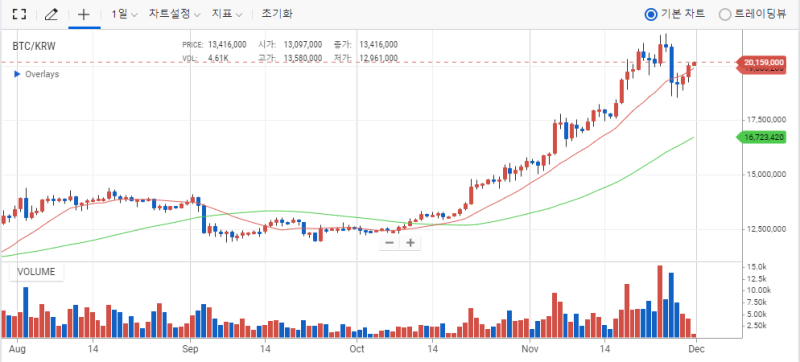Click the PRICE 13,416,000 value
This screenshot has width=800, height=362.
[x=227, y=45]
